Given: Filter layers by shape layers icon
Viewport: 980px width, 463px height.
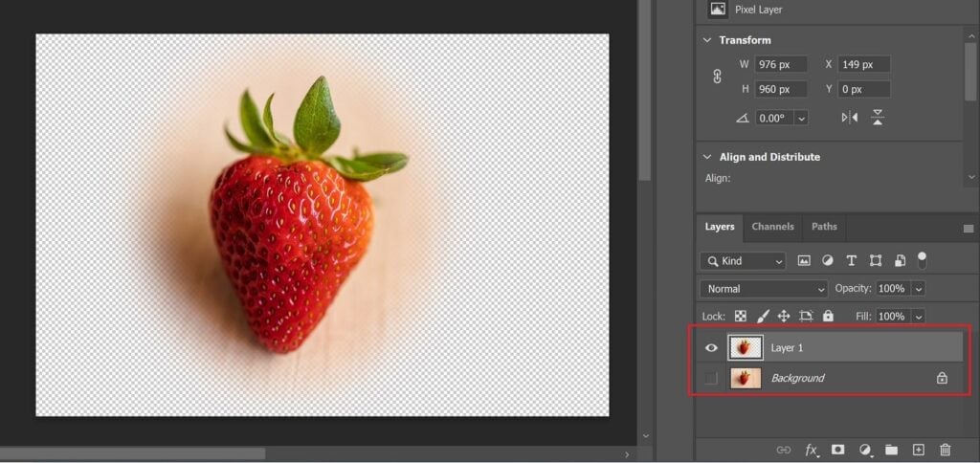Looking at the screenshot, I should point(875,260).
